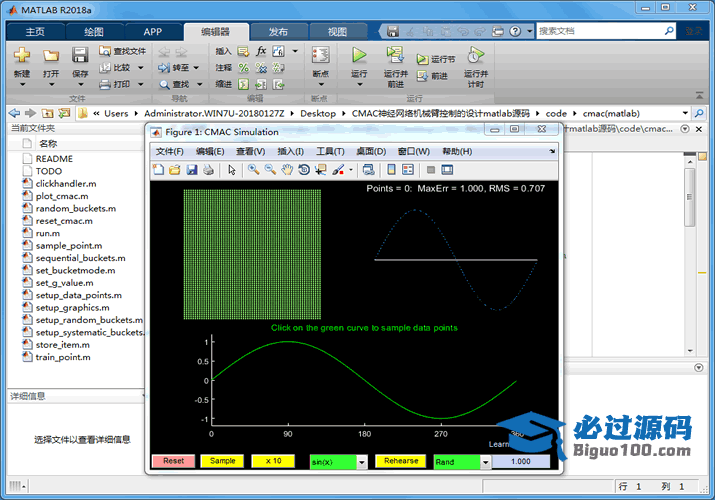Viewport: 715px width, 500px height.
Task: Click the yellow Sample button
Action: coord(223,461)
